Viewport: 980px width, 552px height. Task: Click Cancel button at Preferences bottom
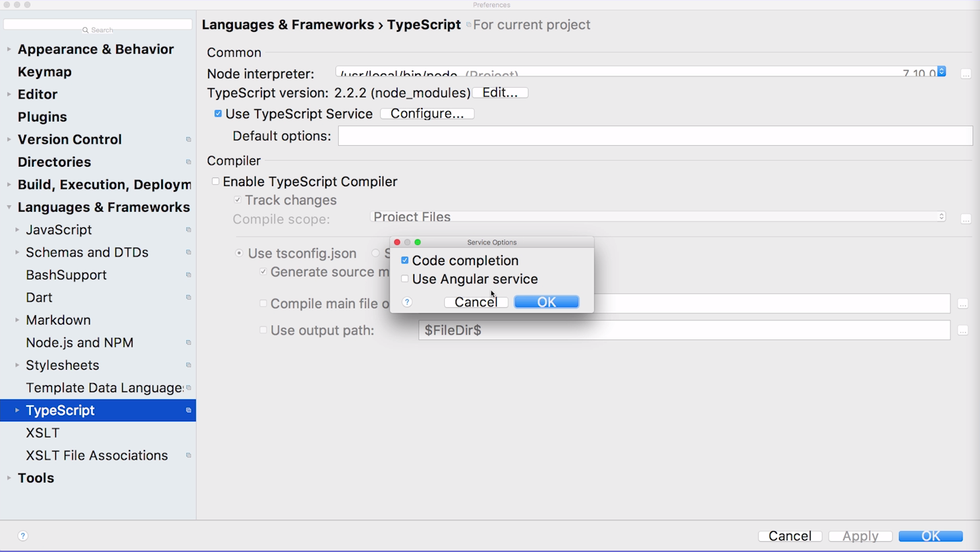(x=790, y=536)
